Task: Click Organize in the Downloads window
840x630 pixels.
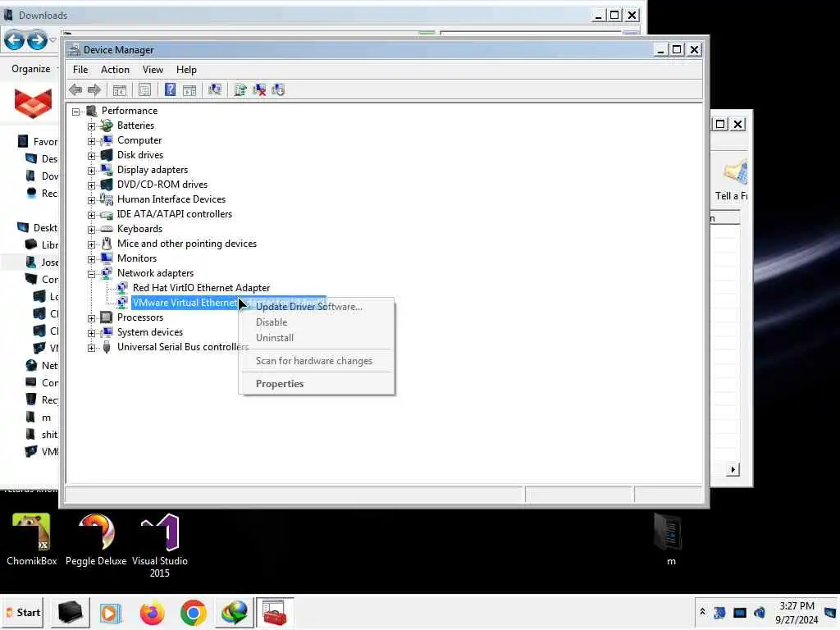Action: 31,69
